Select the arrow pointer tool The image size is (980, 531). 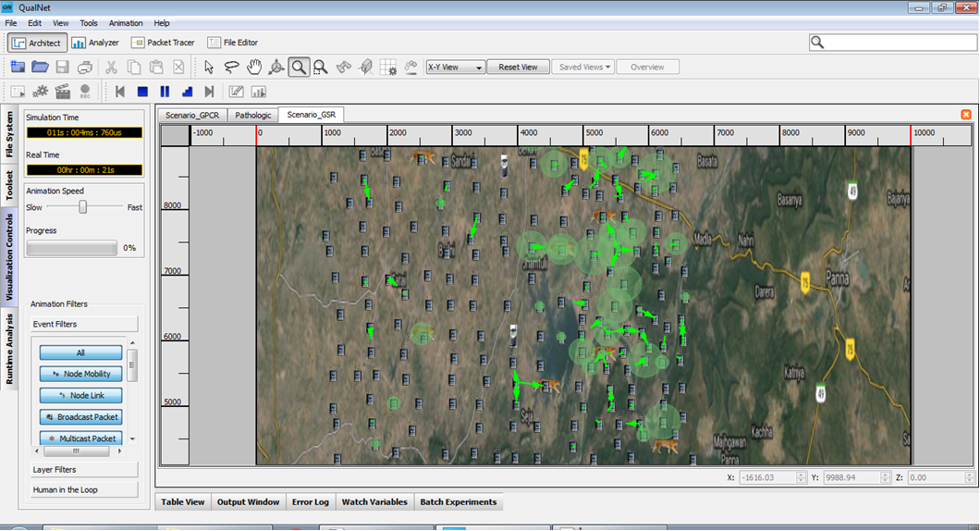tap(209, 67)
